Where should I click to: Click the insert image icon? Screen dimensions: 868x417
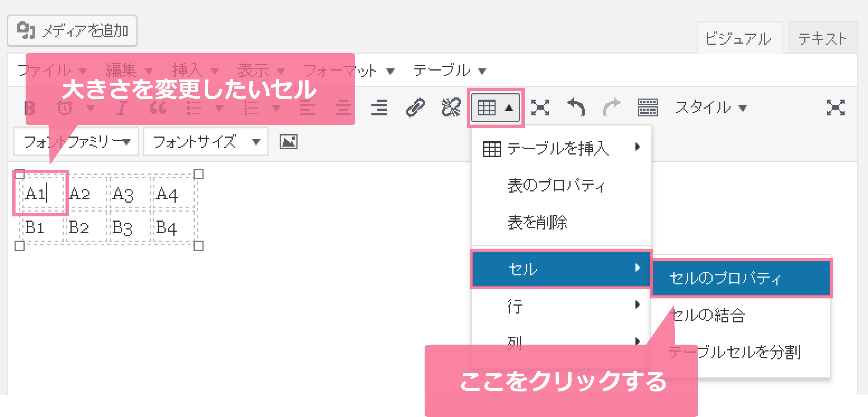click(x=288, y=142)
